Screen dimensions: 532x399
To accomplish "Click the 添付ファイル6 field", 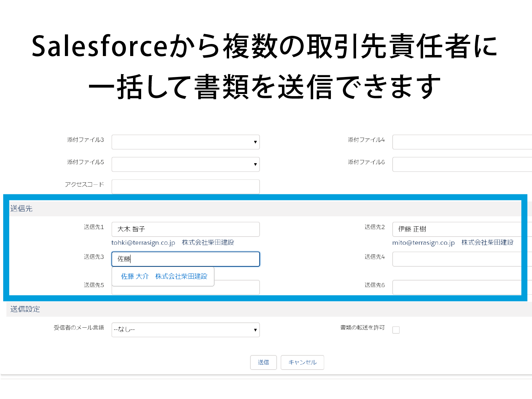I will point(462,164).
